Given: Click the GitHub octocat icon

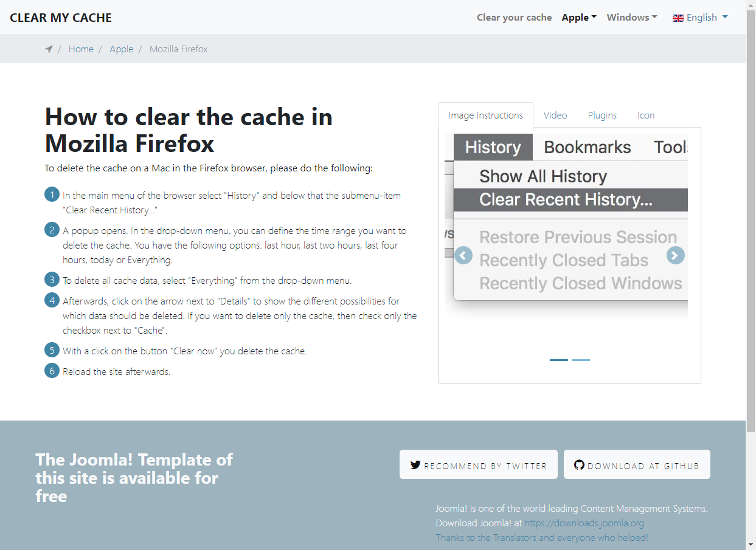Looking at the screenshot, I should [579, 465].
